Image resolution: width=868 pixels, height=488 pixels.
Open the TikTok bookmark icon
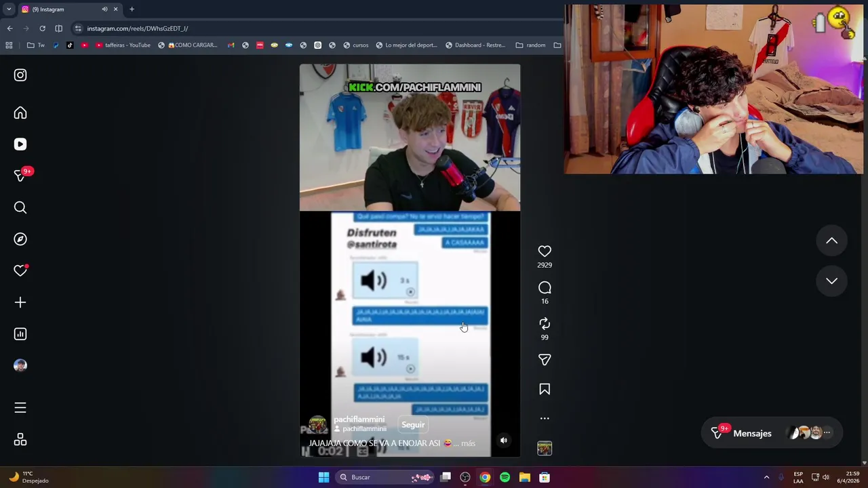pos(70,45)
